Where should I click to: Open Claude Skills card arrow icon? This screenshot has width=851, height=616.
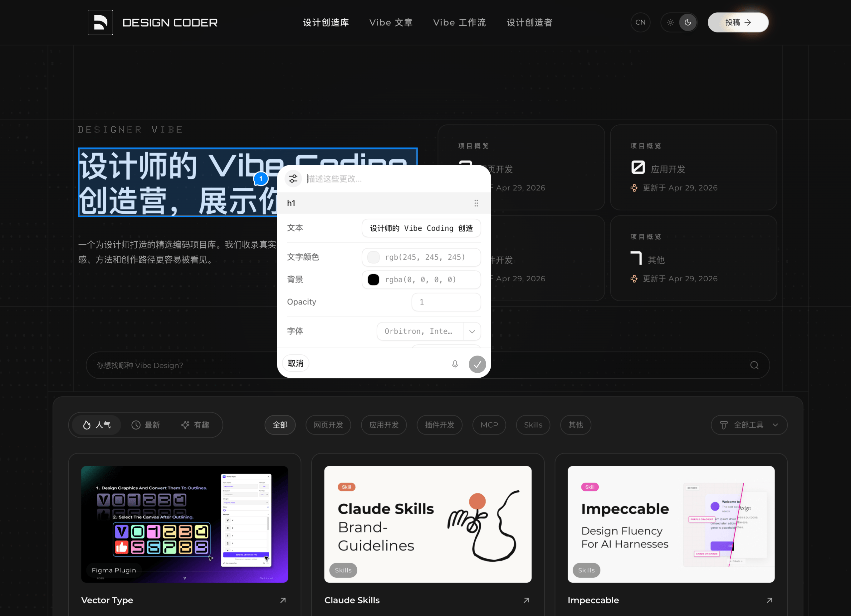(x=527, y=600)
